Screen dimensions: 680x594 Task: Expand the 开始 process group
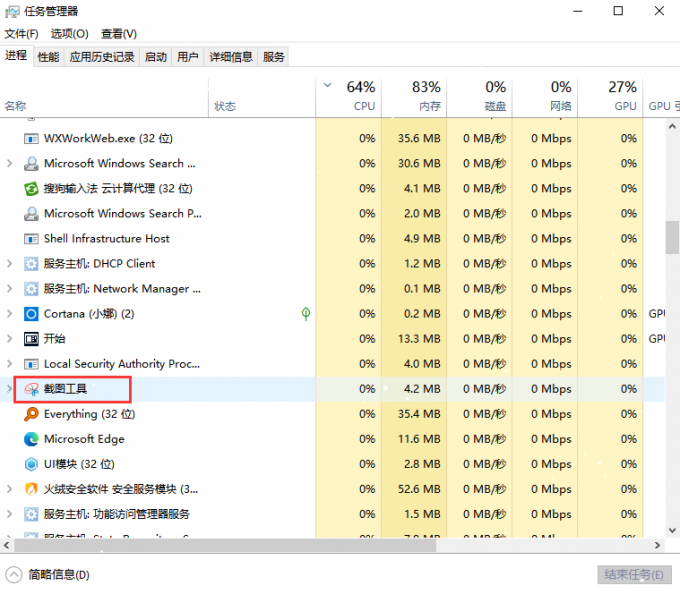(x=10, y=339)
